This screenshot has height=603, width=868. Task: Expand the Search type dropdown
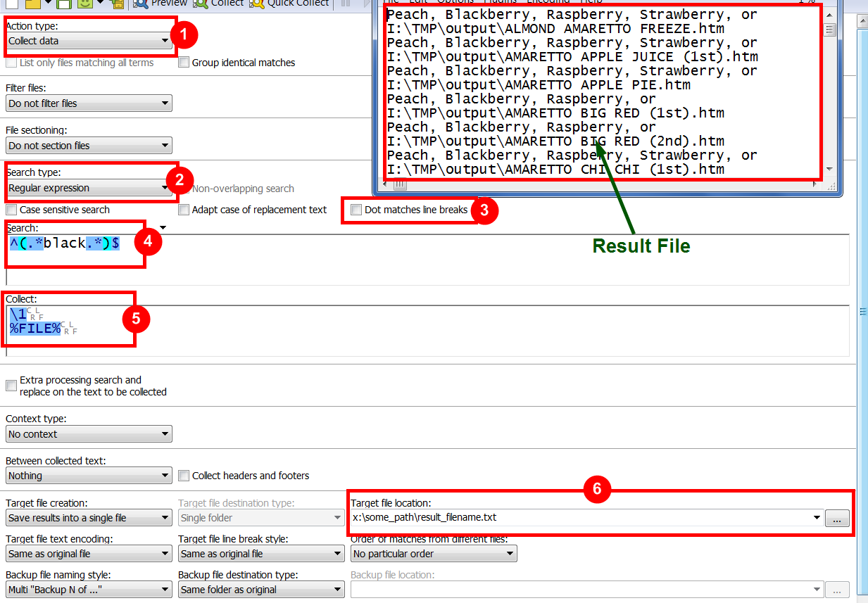89,188
